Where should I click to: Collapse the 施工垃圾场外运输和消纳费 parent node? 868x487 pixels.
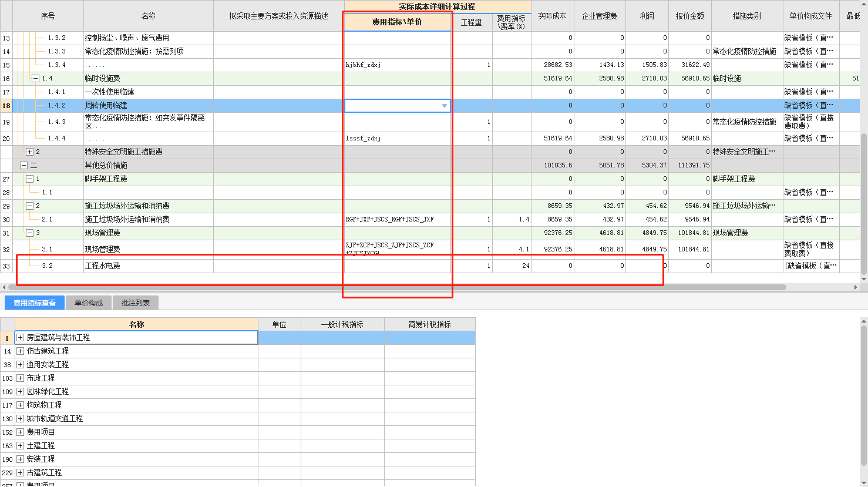coord(29,206)
